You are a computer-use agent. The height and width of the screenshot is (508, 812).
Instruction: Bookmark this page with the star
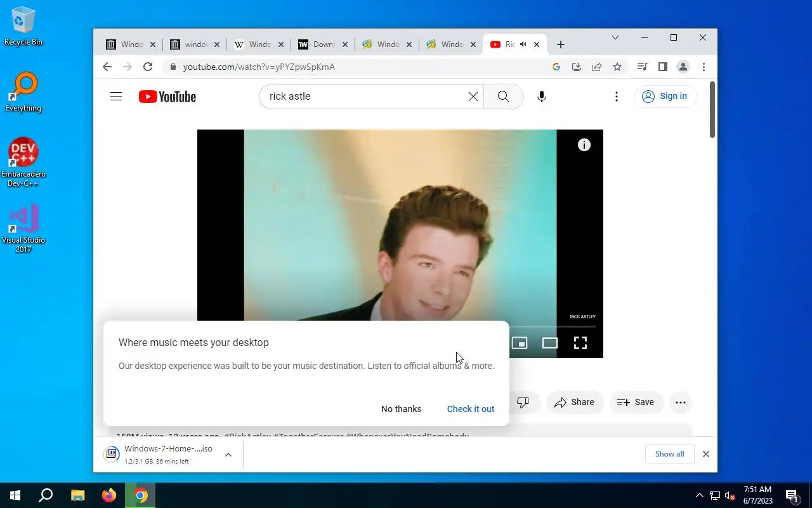tap(617, 67)
